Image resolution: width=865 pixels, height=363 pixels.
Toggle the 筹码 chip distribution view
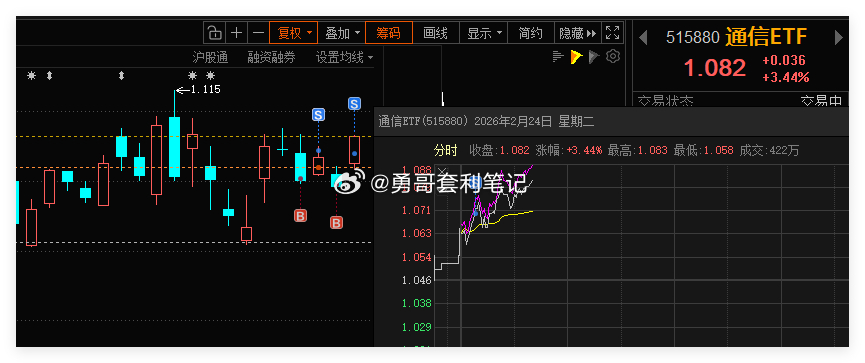point(388,33)
